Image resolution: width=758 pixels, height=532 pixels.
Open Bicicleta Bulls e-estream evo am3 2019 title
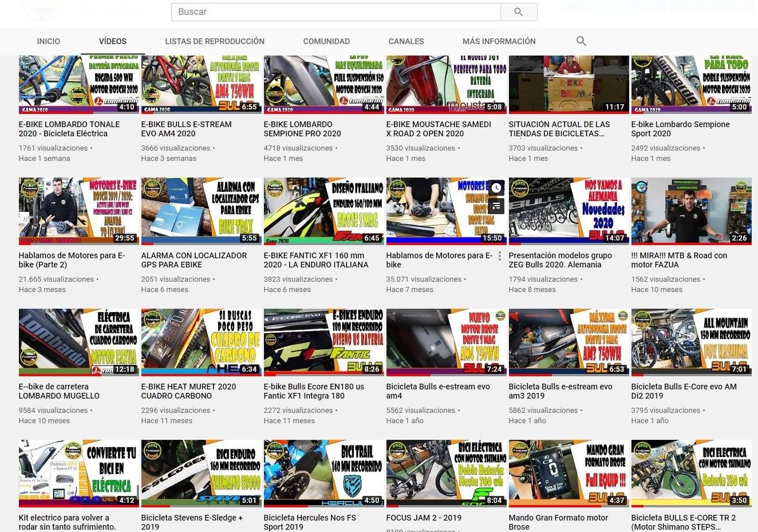click(x=560, y=391)
